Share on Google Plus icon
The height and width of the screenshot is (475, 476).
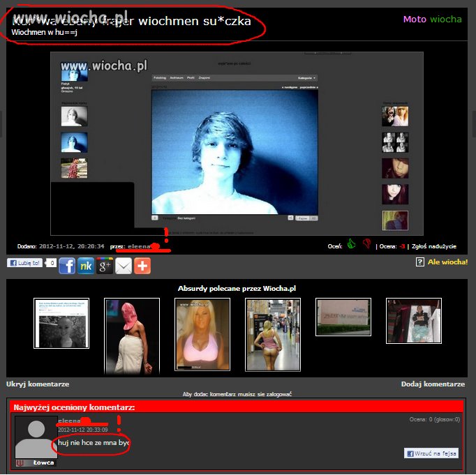tap(105, 266)
